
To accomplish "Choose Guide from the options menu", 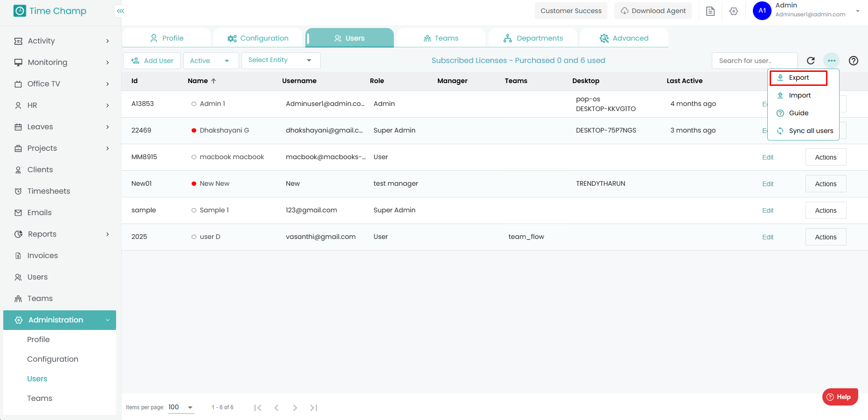I will [x=804, y=113].
